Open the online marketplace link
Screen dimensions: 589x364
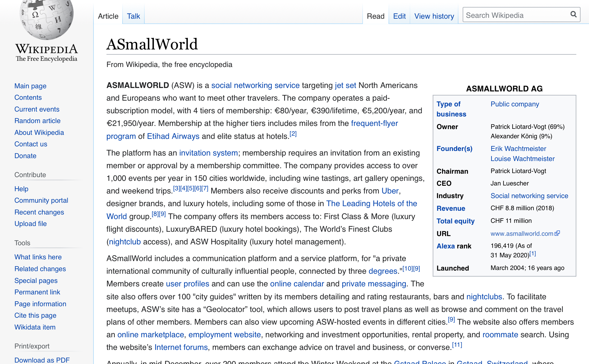[x=151, y=335]
